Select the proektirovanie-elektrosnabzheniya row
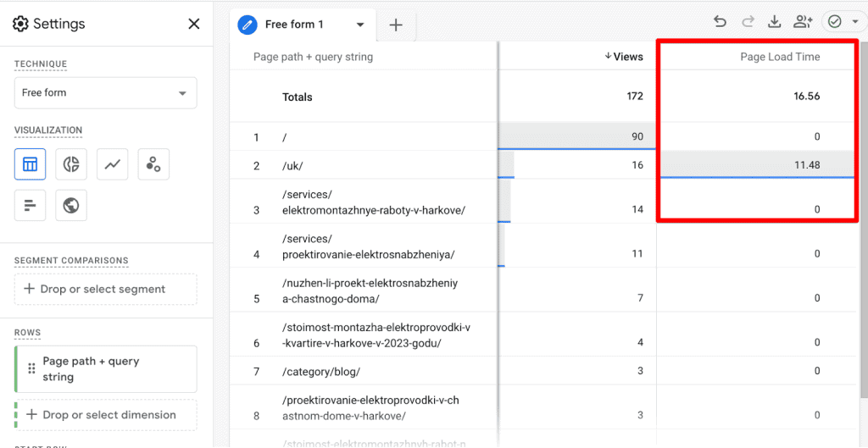Screen dimensions: 868x448 pyautogui.click(x=364, y=246)
